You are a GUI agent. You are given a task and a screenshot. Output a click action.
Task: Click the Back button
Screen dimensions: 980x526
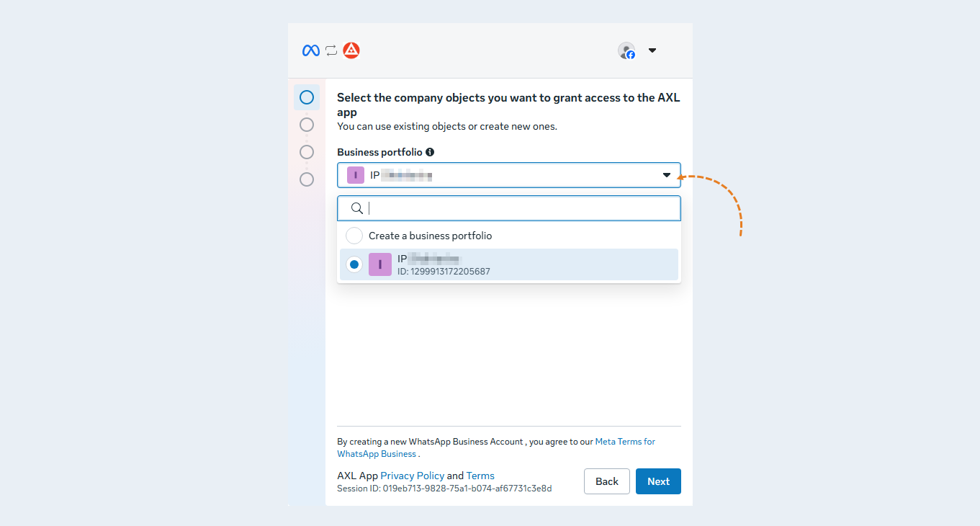[607, 481]
